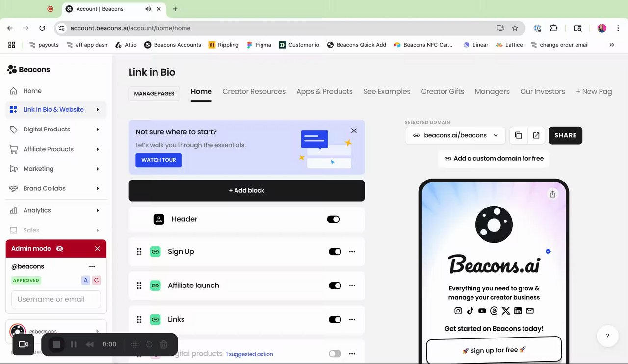Click the Username or email field
Viewport: 628px width, 364px height.
[56, 299]
